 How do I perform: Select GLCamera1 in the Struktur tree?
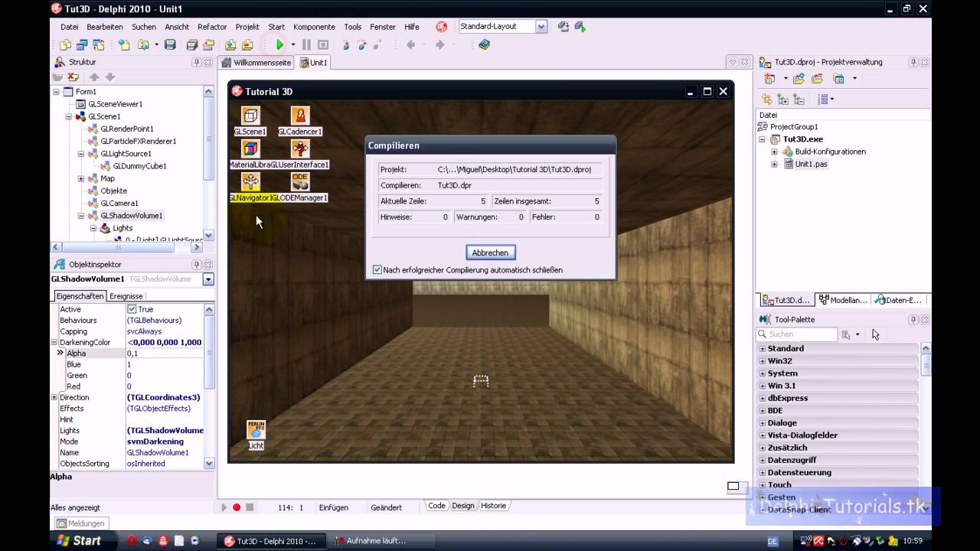pos(119,204)
